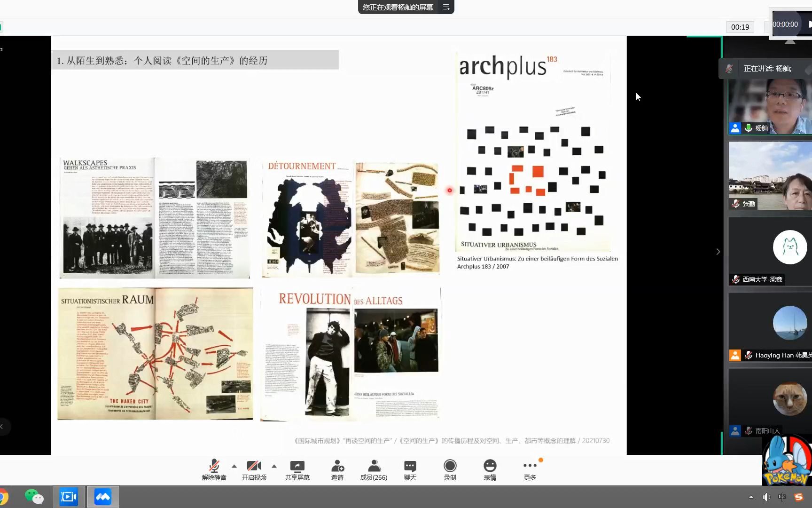Viewport: 812px width, 508px height.
Task: Start sharing via 共享屏幕 icon
Action: coord(297,470)
